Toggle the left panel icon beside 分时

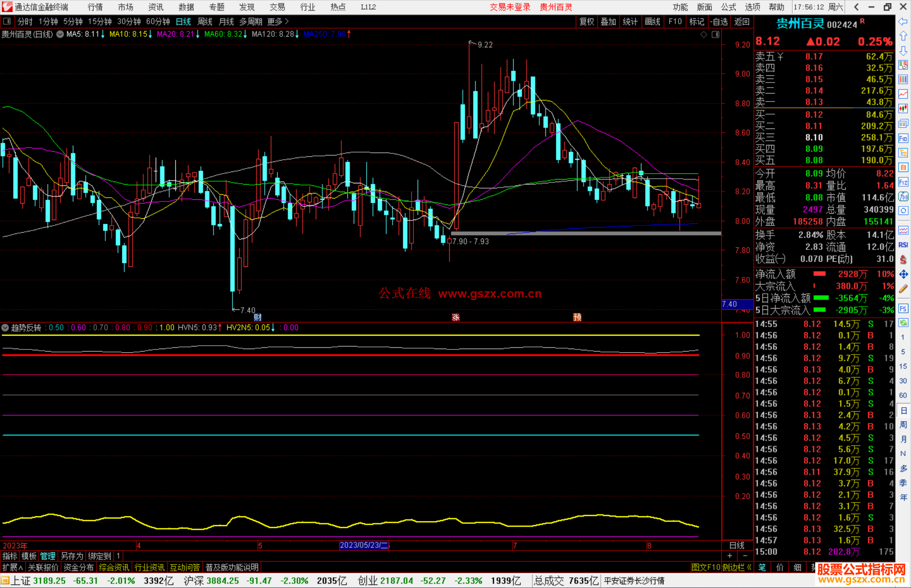click(7, 21)
